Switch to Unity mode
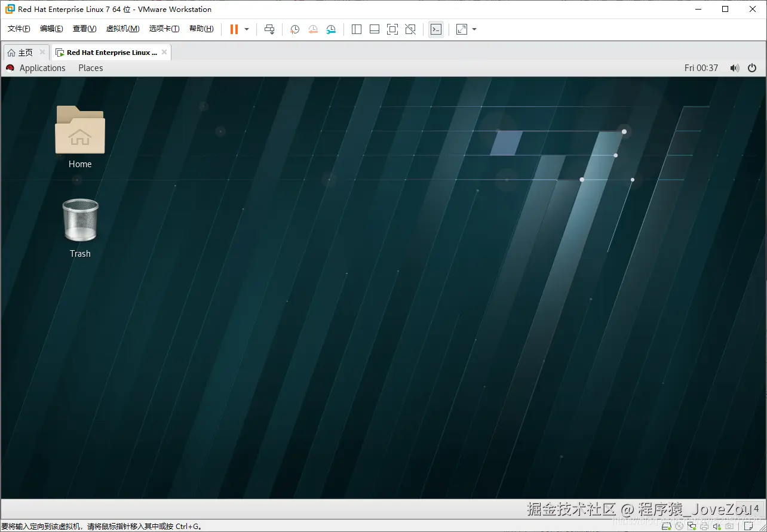767x532 pixels. [410, 29]
